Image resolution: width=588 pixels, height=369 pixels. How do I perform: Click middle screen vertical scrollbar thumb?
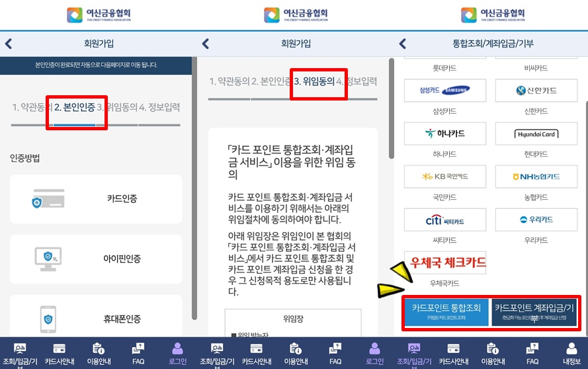tap(392, 108)
